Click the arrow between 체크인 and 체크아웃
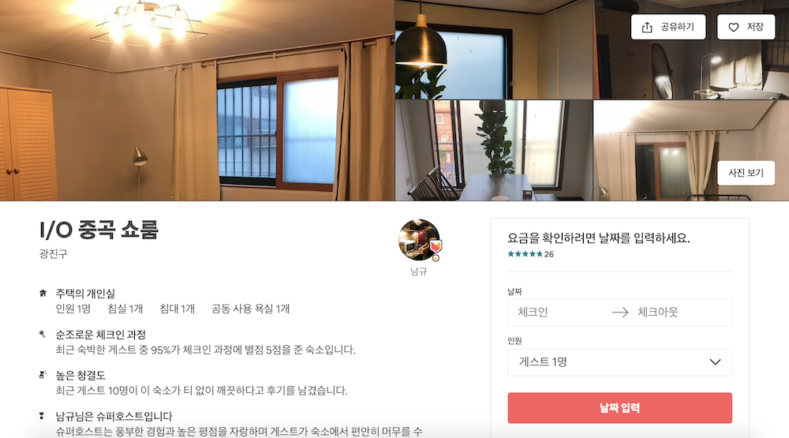The image size is (789, 438). click(619, 313)
